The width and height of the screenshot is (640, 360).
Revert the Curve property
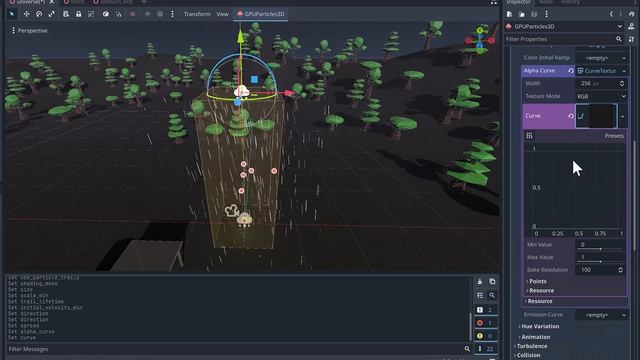point(571,116)
